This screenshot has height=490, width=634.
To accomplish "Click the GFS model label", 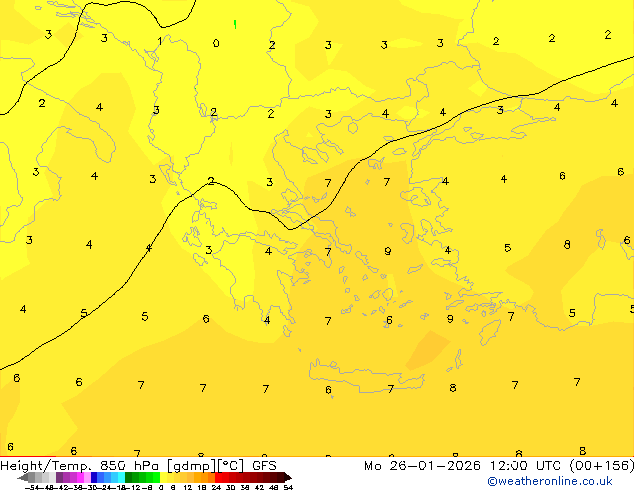I will click(264, 466).
